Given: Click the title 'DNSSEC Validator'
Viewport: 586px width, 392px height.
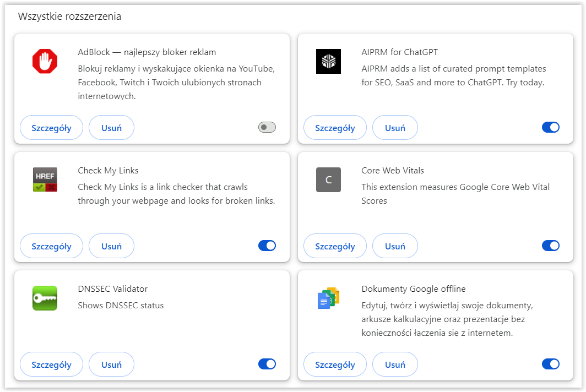Looking at the screenshot, I should (112, 289).
